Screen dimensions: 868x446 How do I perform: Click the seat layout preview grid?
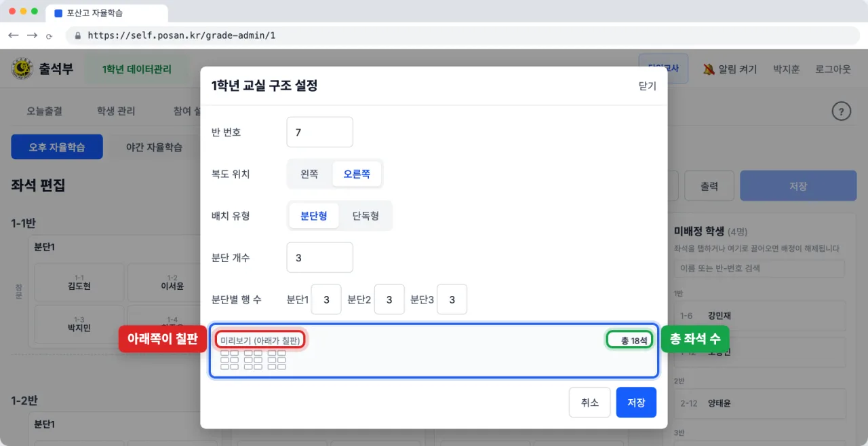(253, 360)
